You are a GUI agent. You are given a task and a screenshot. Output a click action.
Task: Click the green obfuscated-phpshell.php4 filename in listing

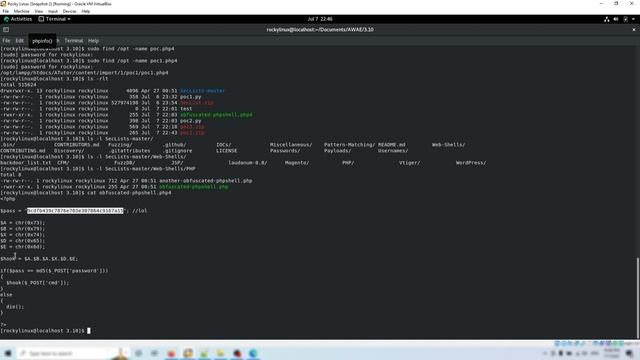tap(216, 115)
